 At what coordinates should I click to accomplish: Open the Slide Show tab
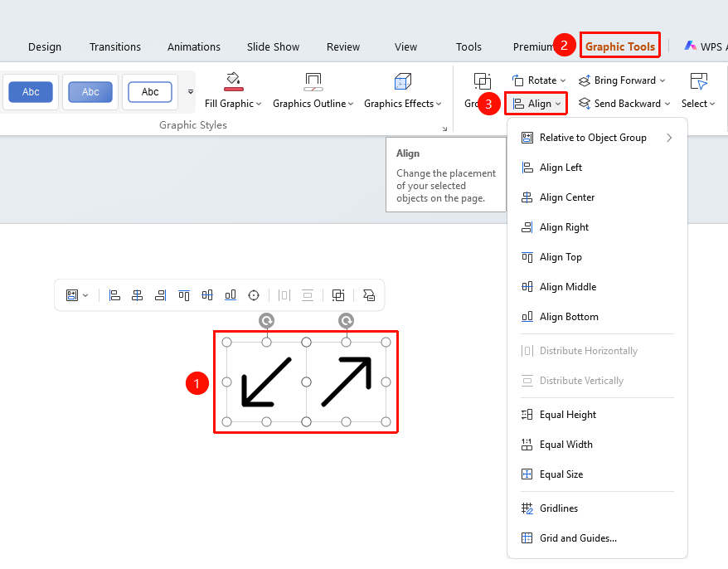tap(273, 47)
